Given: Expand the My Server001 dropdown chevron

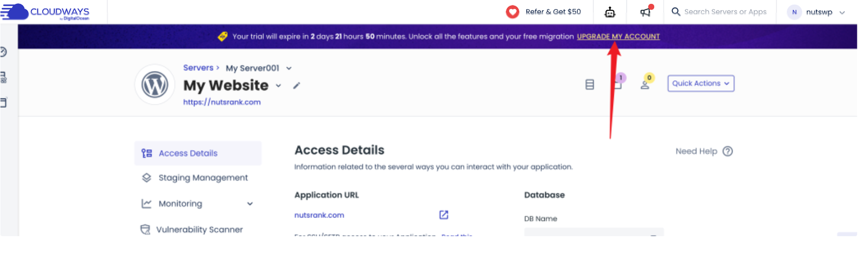Looking at the screenshot, I should click(x=289, y=68).
